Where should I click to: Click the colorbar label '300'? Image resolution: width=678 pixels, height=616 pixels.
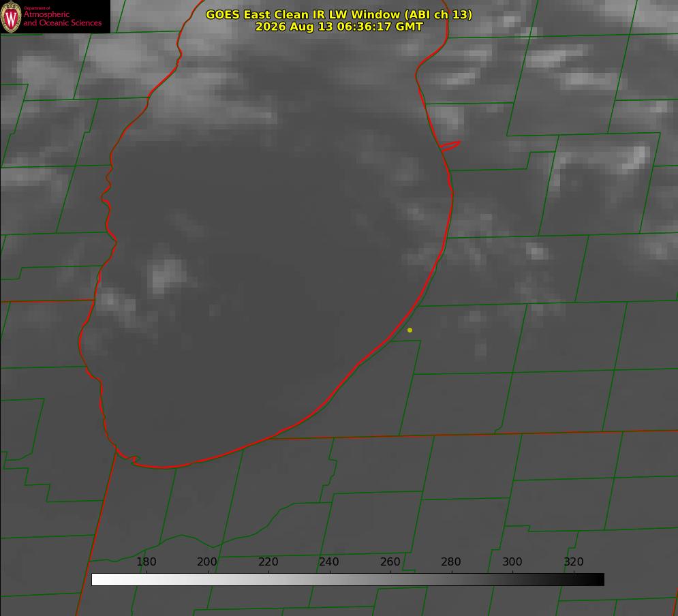[512, 561]
